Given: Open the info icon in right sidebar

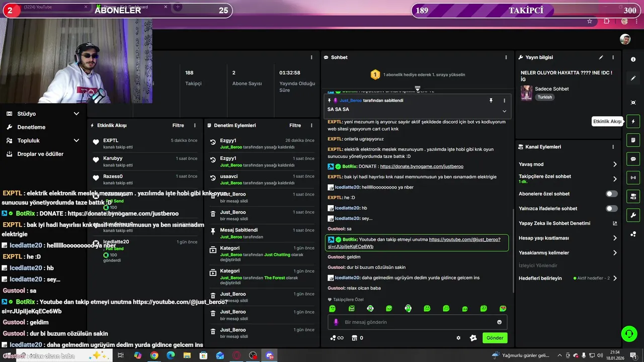Looking at the screenshot, I should (633, 59).
